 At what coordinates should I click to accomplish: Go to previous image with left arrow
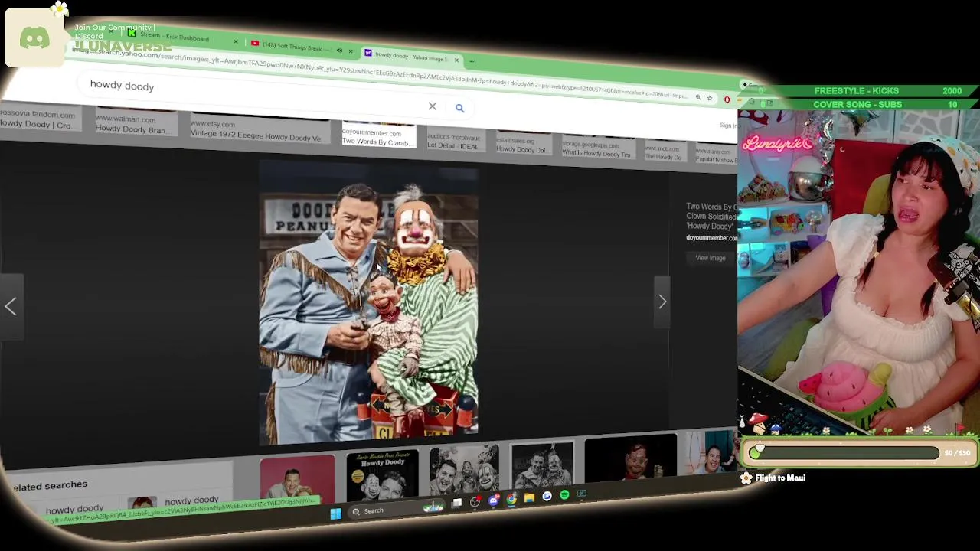tap(11, 306)
